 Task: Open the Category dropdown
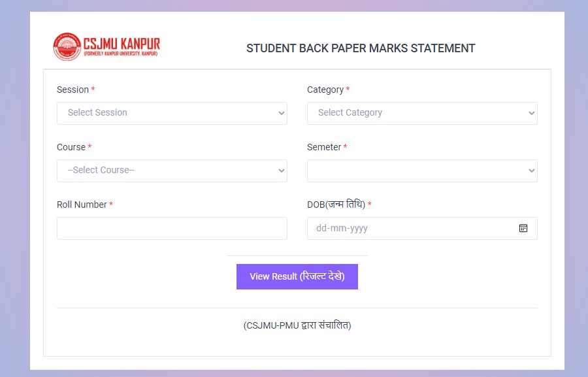421,112
